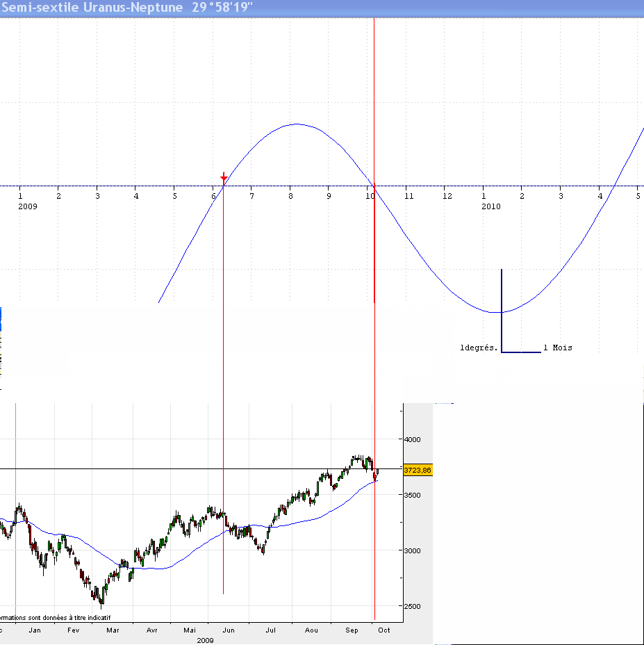
Task: Click the blue scale cross at the curve trough
Action: pos(502,311)
